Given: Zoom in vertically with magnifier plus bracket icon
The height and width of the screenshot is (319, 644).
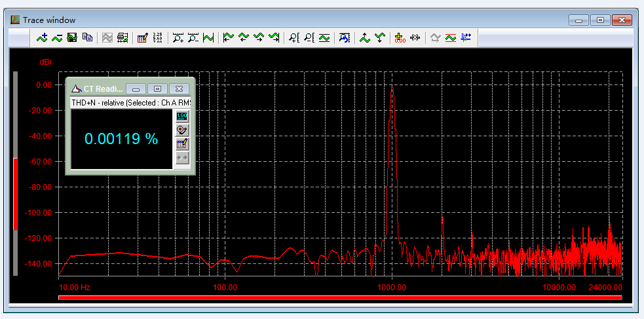Looking at the screenshot, I should [x=294, y=38].
